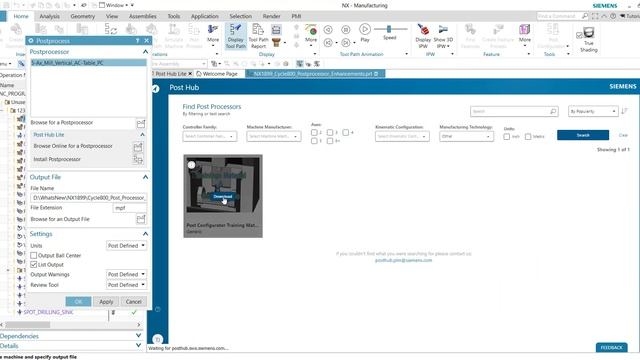This screenshot has height=360, width=640.
Task: Click the Postprocess dialog settings gear icon
Action: pyautogui.click(x=31, y=41)
